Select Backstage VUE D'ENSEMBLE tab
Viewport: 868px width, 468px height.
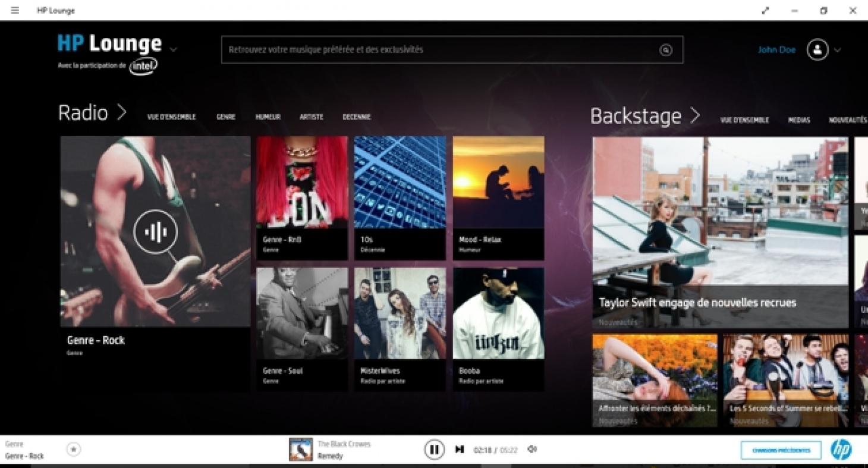click(x=744, y=120)
